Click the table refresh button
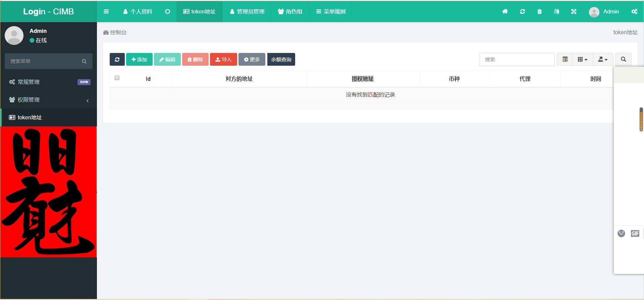 coord(117,59)
